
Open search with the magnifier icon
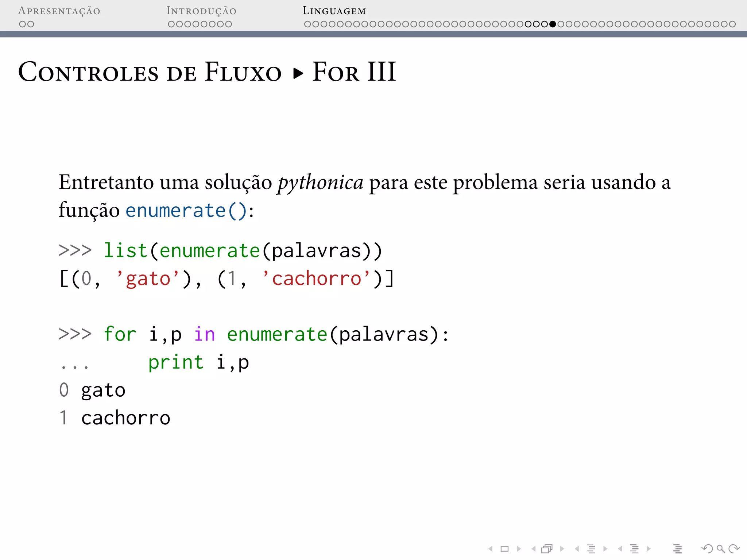click(721, 549)
